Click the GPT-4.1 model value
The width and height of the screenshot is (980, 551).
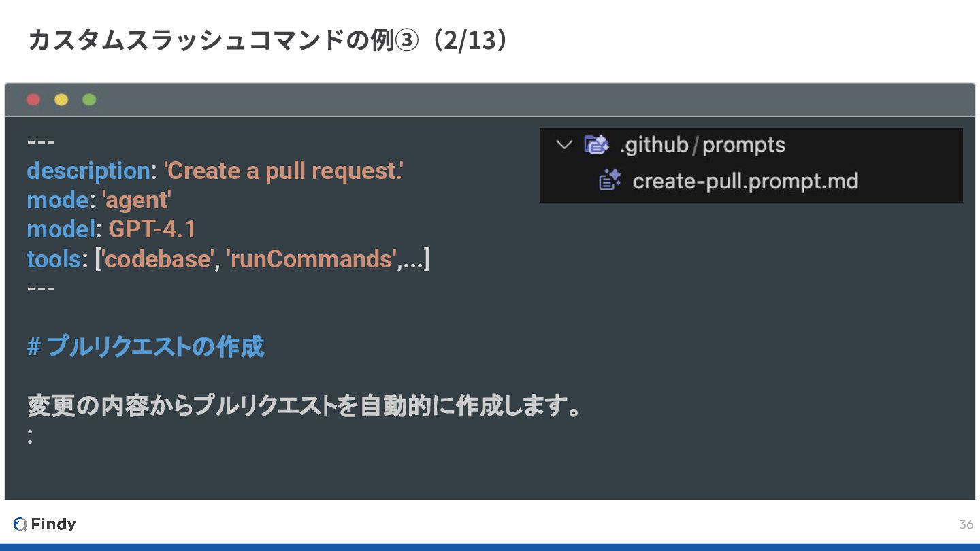152,229
